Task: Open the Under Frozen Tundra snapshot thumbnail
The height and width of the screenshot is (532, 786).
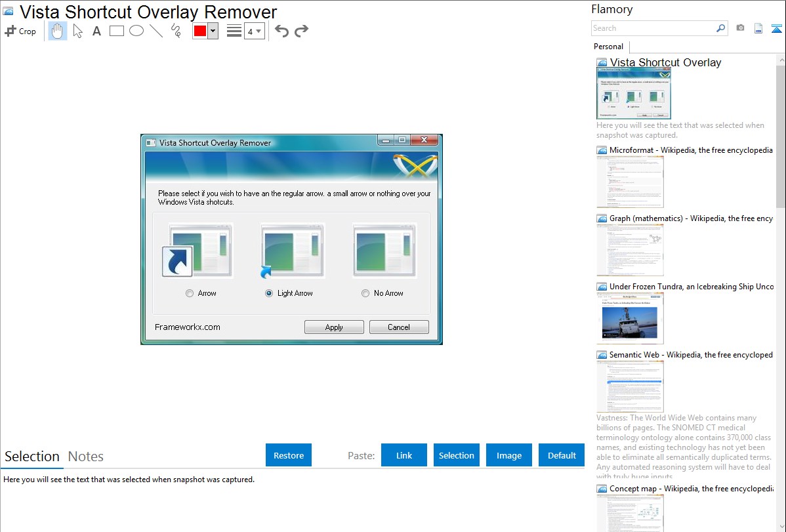Action: [x=630, y=318]
